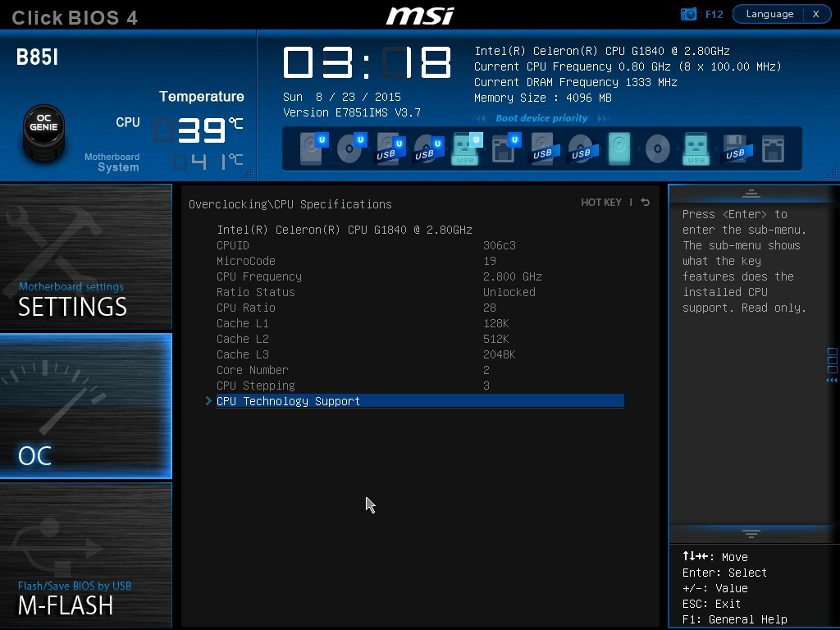840x630 pixels.
Task: Click the MicroCode row
Action: [x=420, y=261]
